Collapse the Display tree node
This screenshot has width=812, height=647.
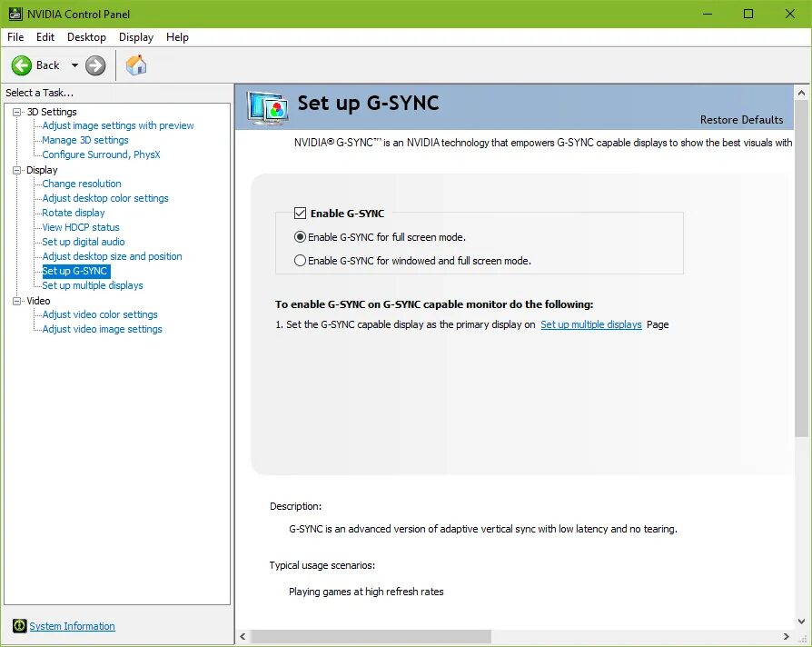pyautogui.click(x=17, y=170)
